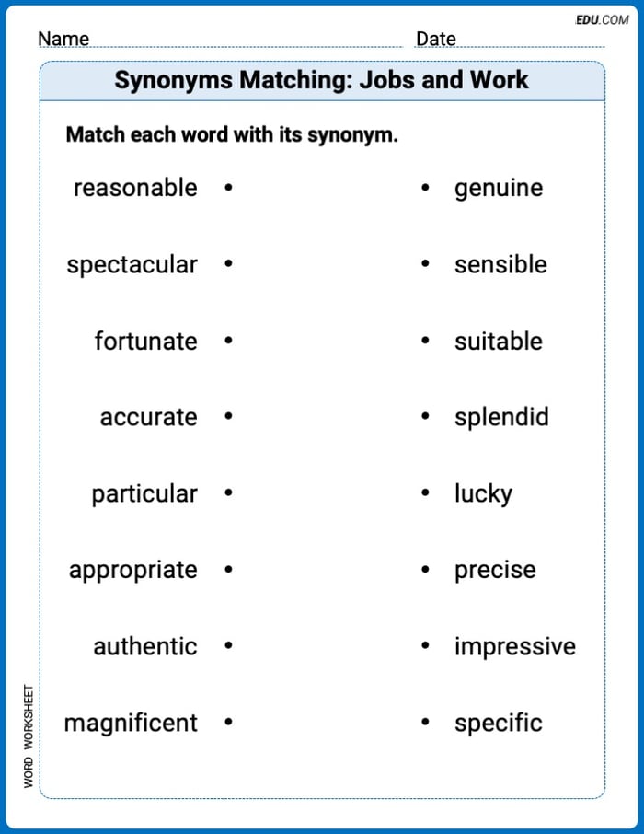Click the Synonyms Matching title header
Screen dimensions: 644x834
[x=322, y=80]
